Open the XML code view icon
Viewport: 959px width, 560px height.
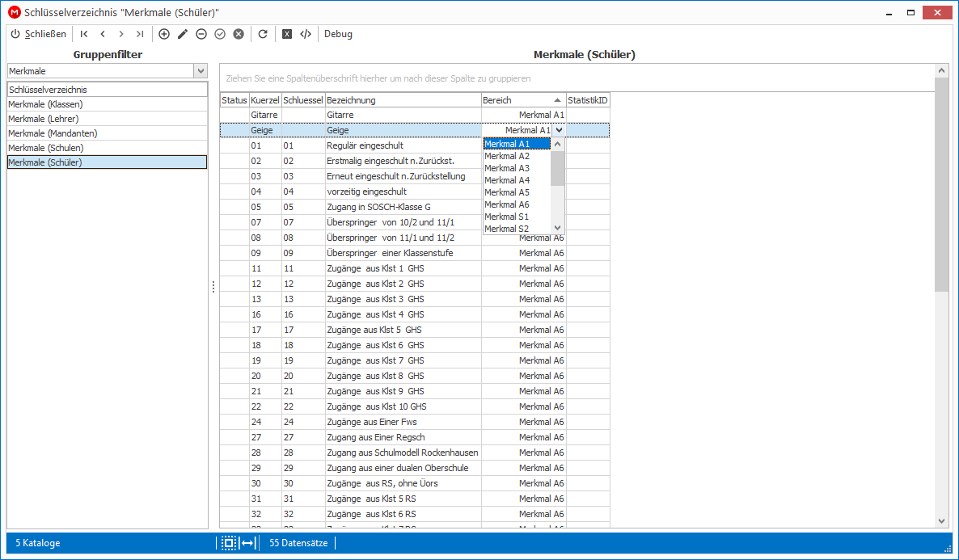(306, 34)
